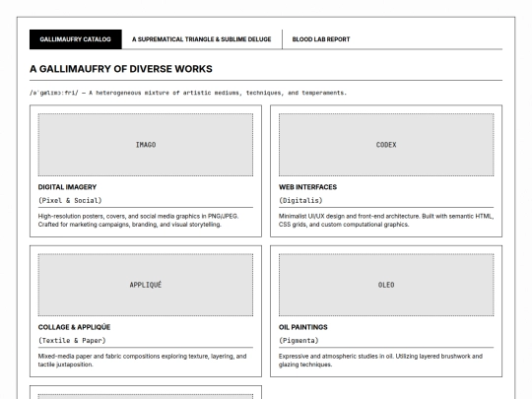Click the Expressive and atmospheric studies description
Image resolution: width=532 pixels, height=399 pixels.
pos(380,361)
